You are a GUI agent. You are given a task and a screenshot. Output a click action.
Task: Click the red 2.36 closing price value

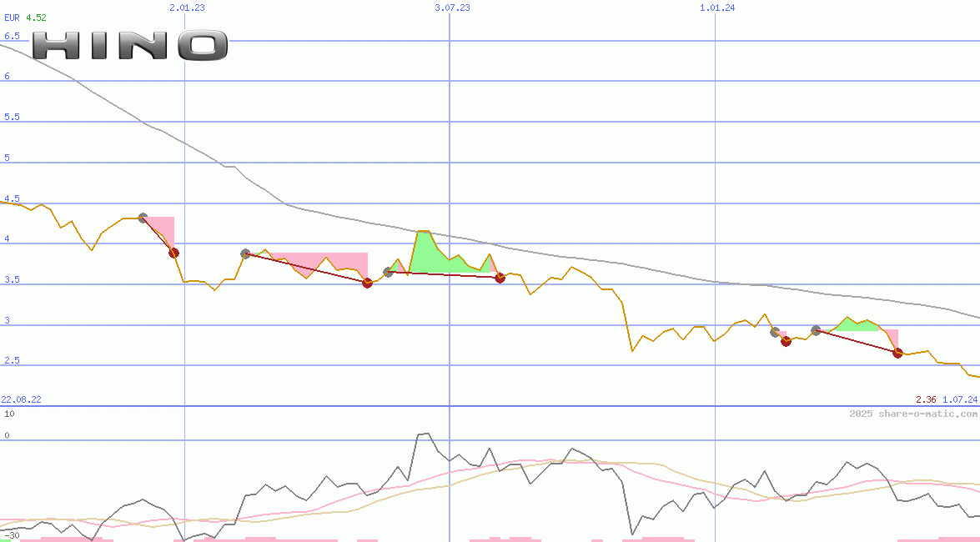(x=926, y=399)
